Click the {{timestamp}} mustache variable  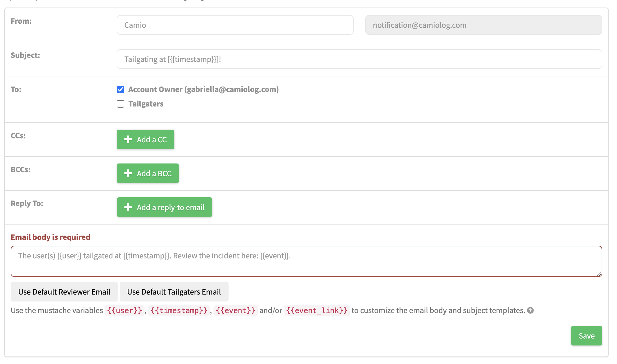[x=179, y=310]
